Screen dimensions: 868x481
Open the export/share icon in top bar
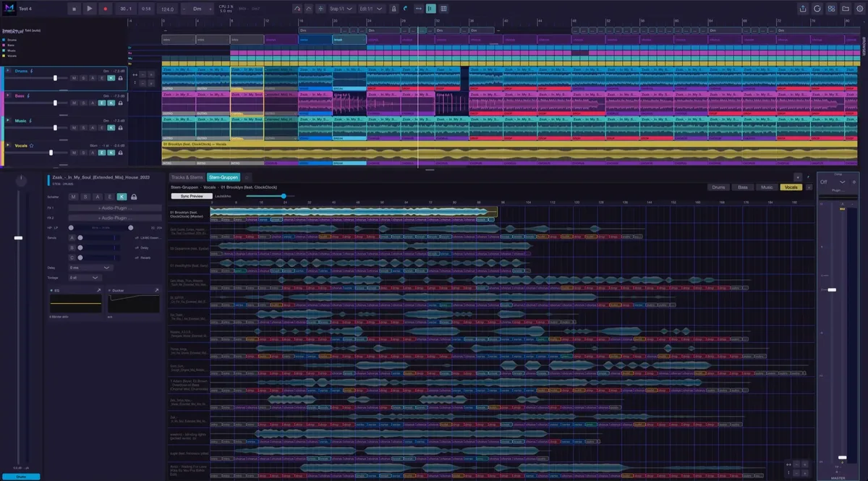click(x=803, y=9)
